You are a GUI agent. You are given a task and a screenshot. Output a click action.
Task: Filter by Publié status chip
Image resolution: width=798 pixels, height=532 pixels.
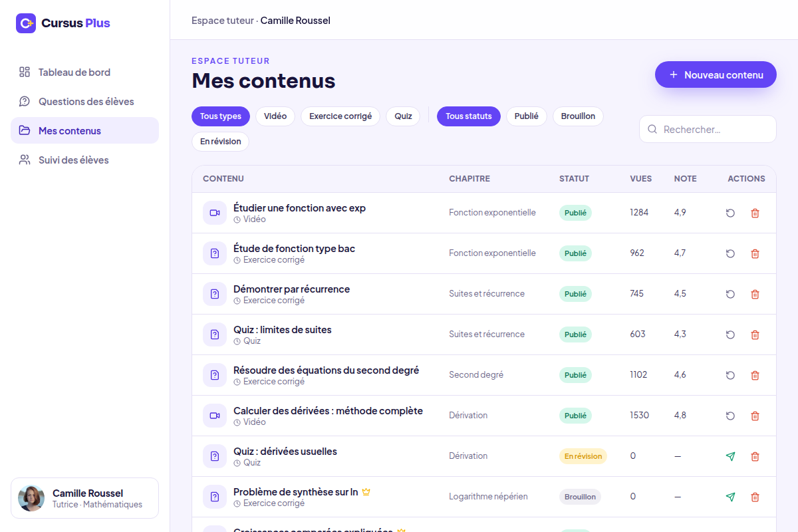pyautogui.click(x=527, y=116)
